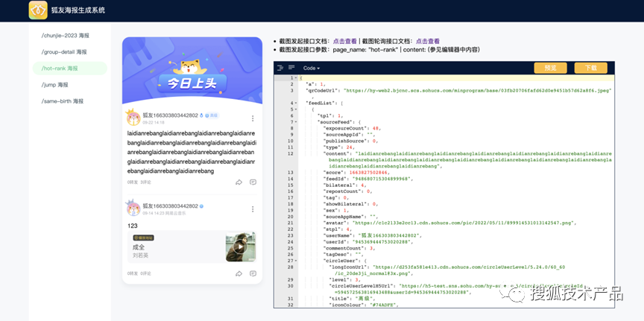The image size is (644, 321).
Task: Play the 成全 music thumbnail
Action: (x=241, y=247)
